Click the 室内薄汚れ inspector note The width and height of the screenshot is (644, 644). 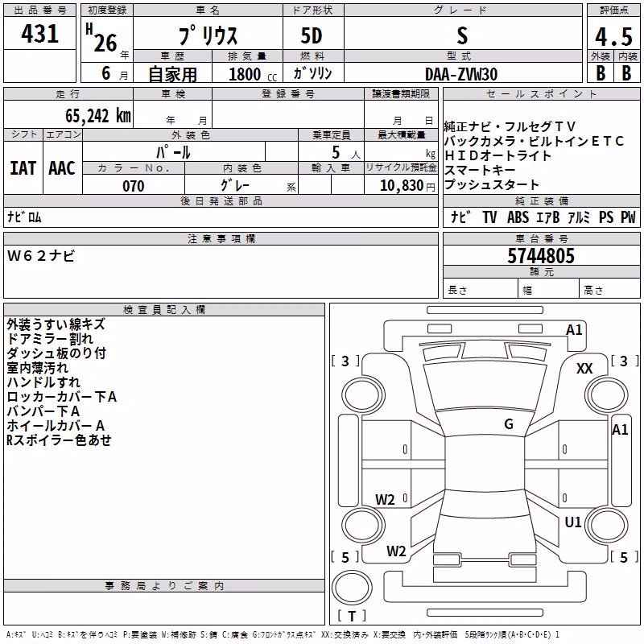[38, 368]
